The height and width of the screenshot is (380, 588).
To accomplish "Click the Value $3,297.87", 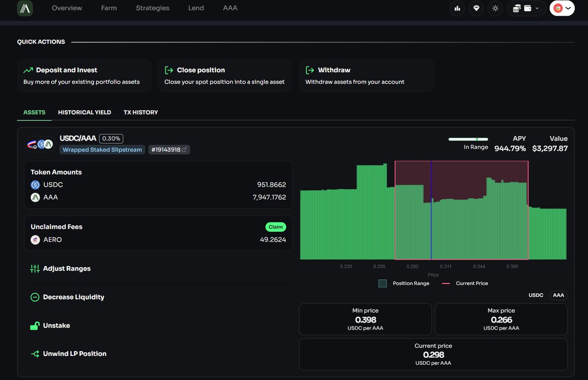I will point(550,148).
